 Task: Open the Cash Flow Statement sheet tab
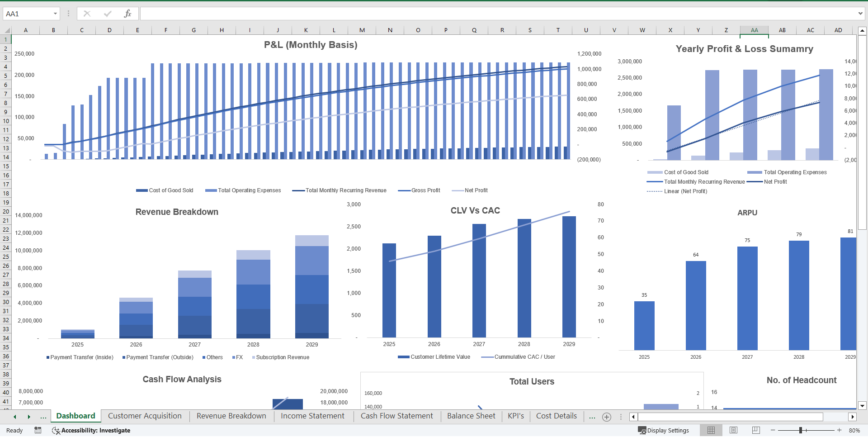pos(396,416)
